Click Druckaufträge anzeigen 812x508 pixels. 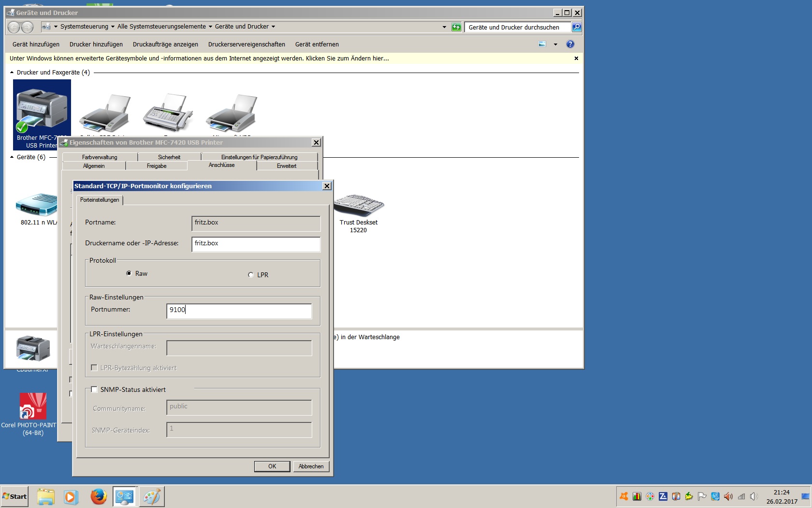(x=165, y=44)
